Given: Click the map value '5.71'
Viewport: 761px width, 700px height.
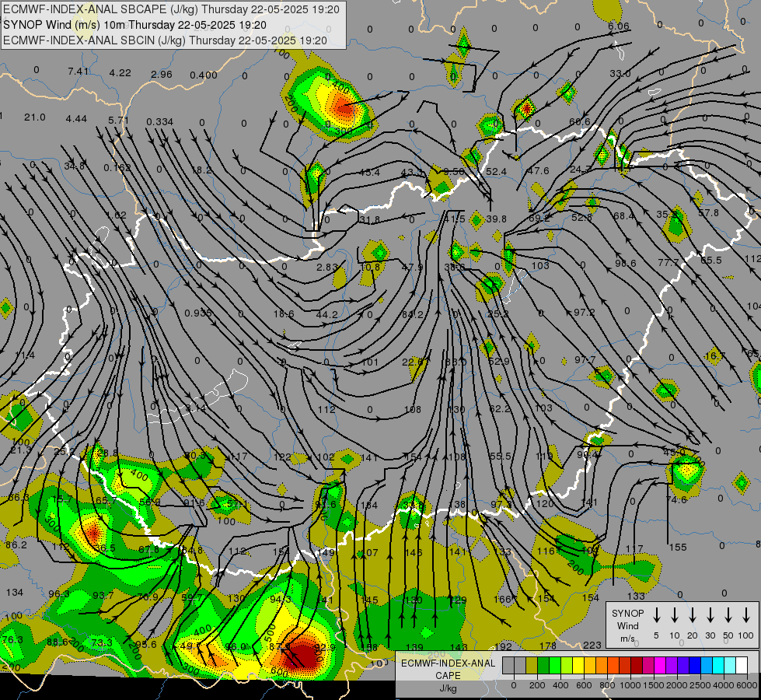Looking at the screenshot, I should 118,121.
